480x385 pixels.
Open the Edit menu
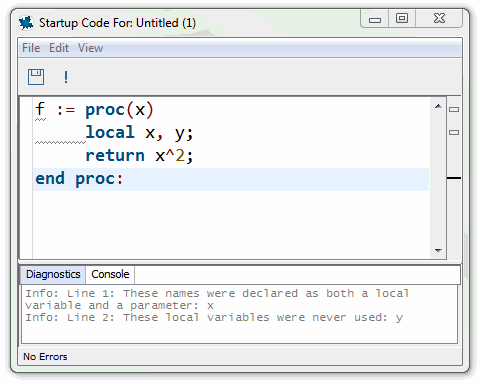59,48
